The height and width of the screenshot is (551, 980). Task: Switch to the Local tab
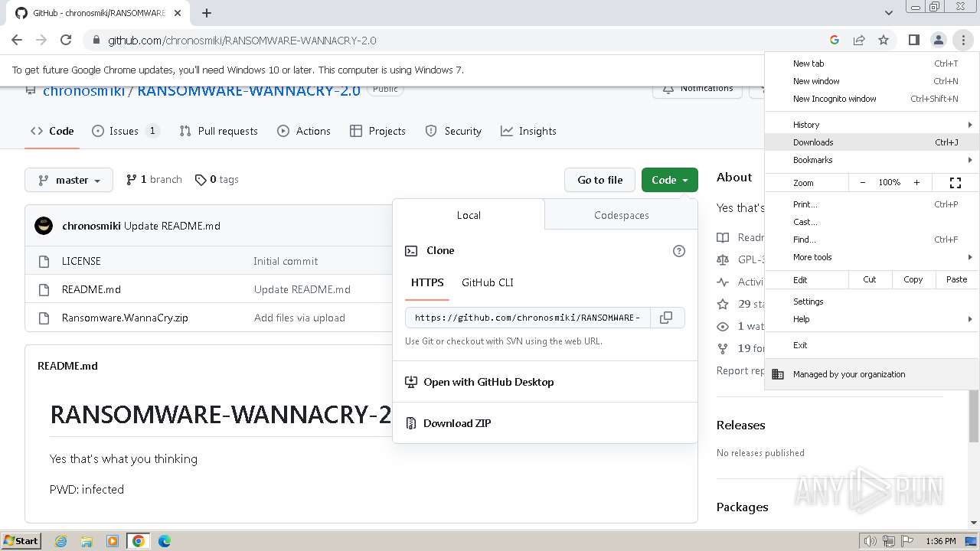pyautogui.click(x=469, y=215)
